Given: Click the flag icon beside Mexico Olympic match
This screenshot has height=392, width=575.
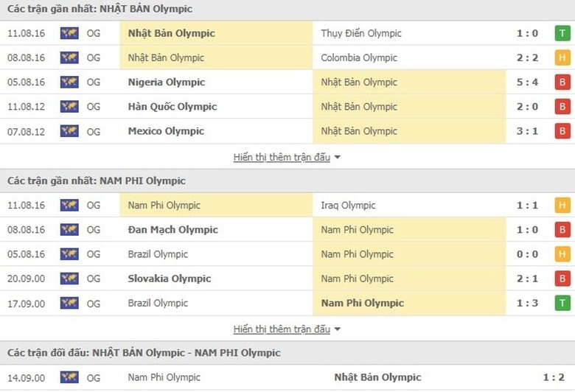Looking at the screenshot, I should tap(69, 131).
